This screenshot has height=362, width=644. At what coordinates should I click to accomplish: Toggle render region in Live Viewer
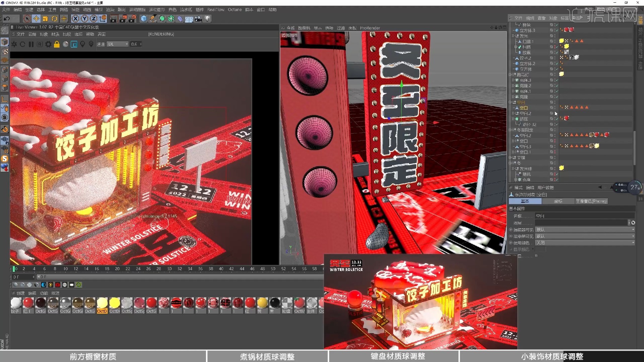[74, 44]
